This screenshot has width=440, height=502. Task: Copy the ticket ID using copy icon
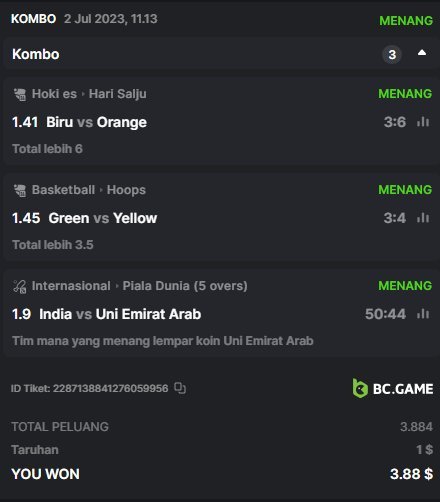[x=180, y=388]
